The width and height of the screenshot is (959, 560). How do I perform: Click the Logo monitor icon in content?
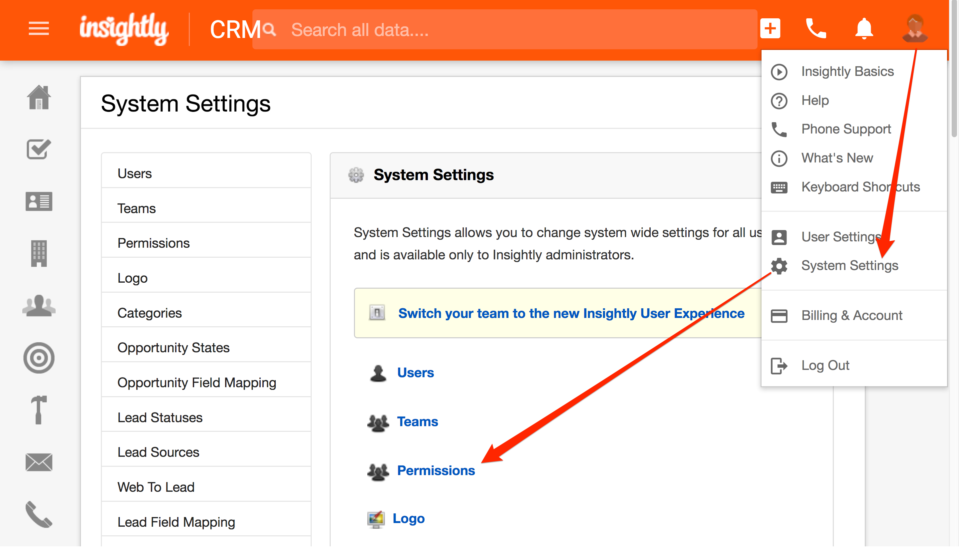click(376, 520)
